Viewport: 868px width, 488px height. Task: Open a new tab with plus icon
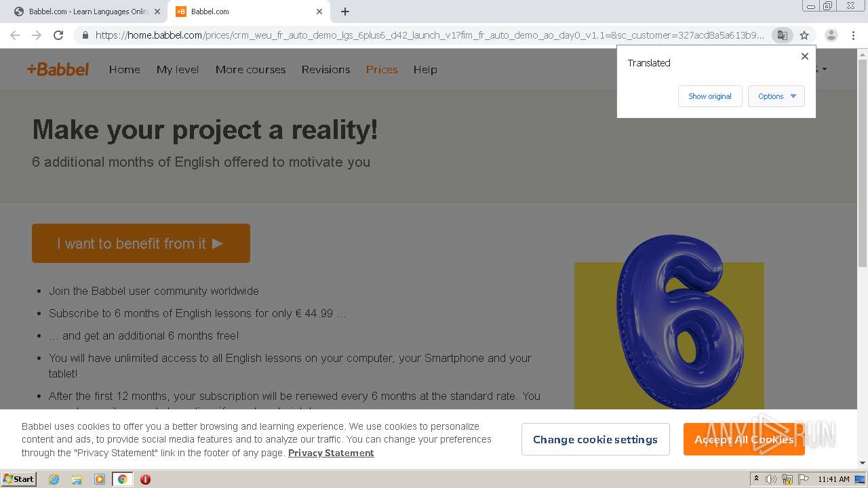(x=345, y=12)
